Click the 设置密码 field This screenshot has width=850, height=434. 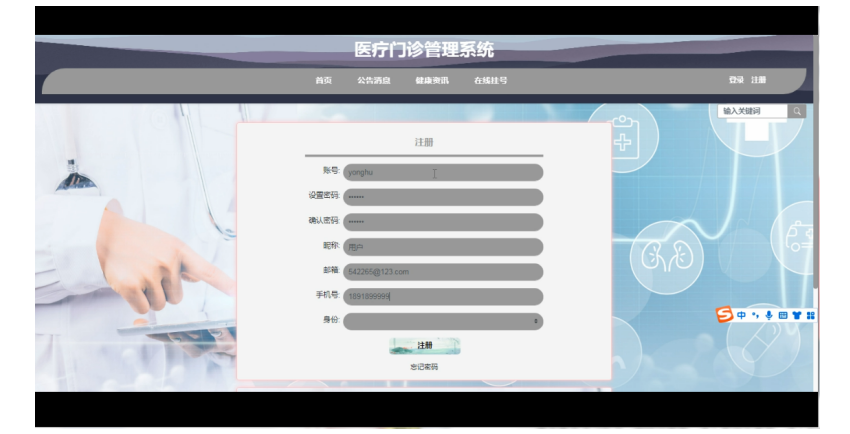pyautogui.click(x=443, y=197)
